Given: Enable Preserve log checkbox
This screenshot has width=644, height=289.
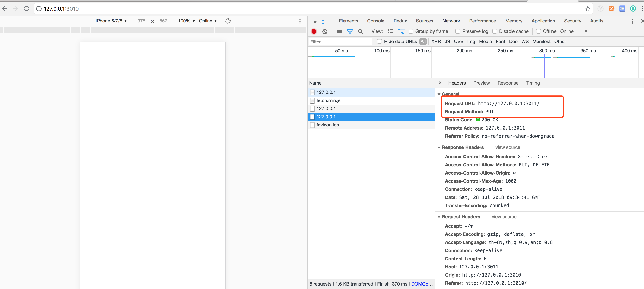Looking at the screenshot, I should click(x=458, y=31).
